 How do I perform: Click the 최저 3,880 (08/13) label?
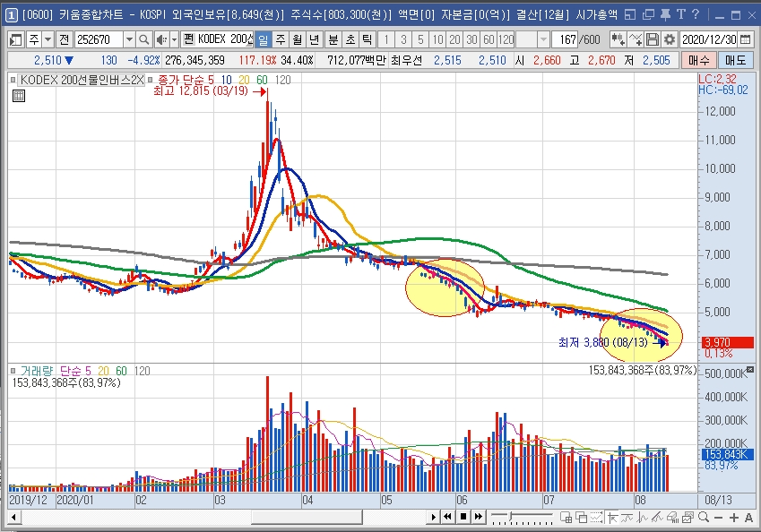tap(603, 342)
